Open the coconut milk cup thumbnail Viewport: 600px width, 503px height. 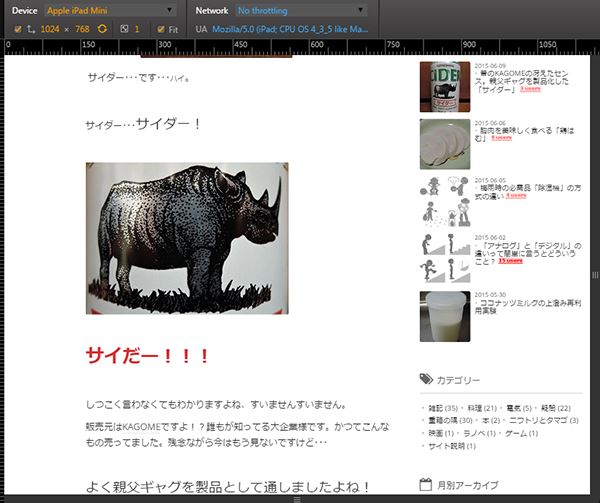(x=445, y=316)
